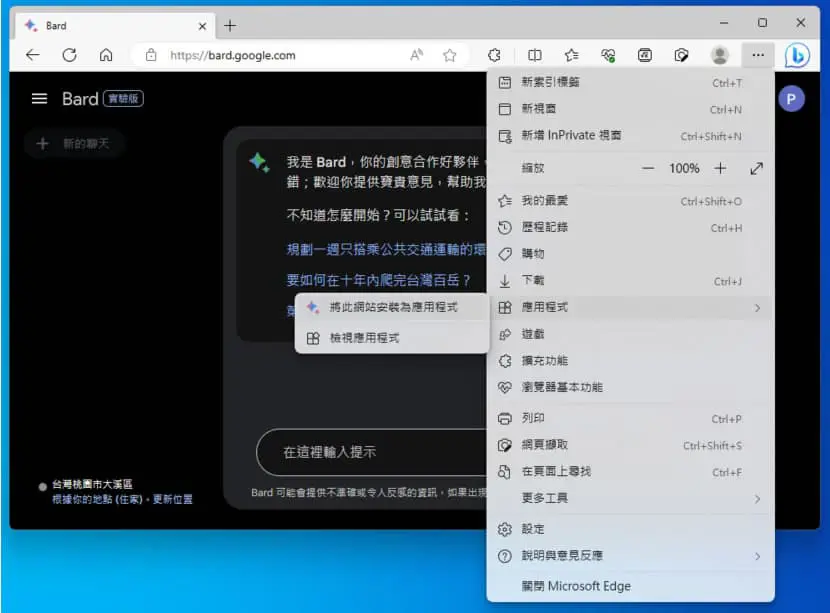This screenshot has width=830, height=613.
Task: Expand the 應用程式 submenu arrow
Action: [757, 308]
